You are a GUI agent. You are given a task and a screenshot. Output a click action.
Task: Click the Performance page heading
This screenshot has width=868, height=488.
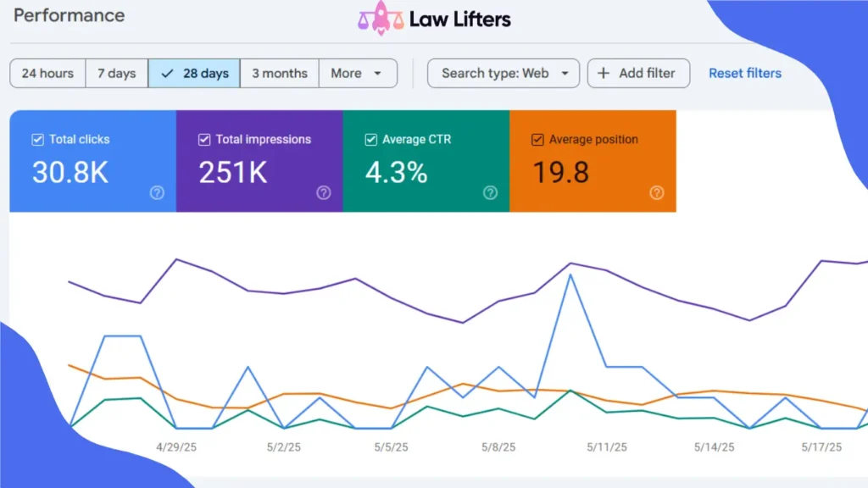click(x=70, y=15)
